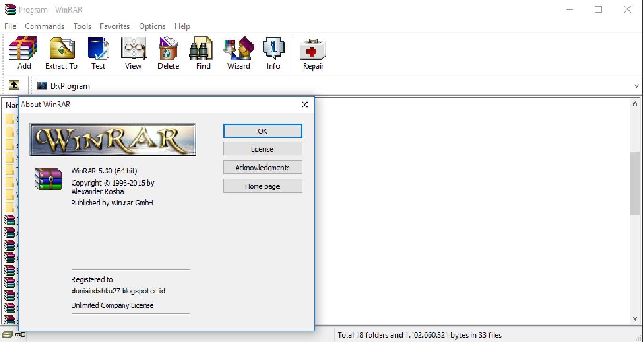Click the Test archive icon
The height and width of the screenshot is (342, 644).
click(98, 53)
